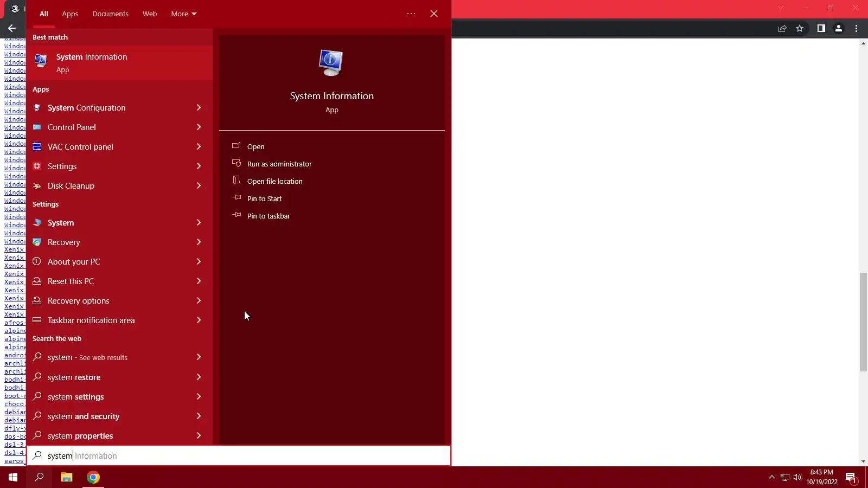Expand the System settings result arrow
Image resolution: width=868 pixels, height=488 pixels.
point(199,222)
